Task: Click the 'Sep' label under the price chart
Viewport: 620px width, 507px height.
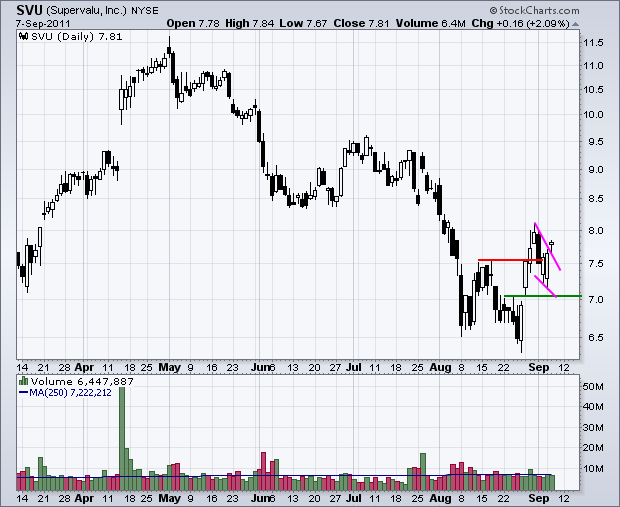Action: pos(539,367)
